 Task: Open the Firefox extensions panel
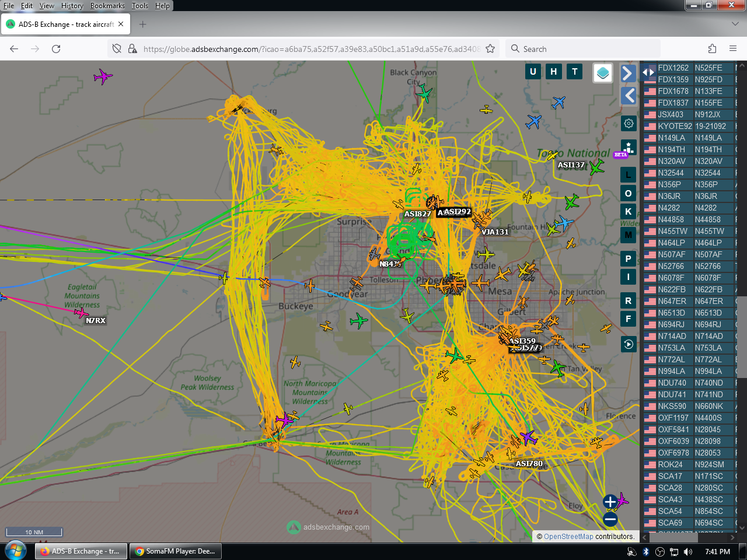(712, 49)
